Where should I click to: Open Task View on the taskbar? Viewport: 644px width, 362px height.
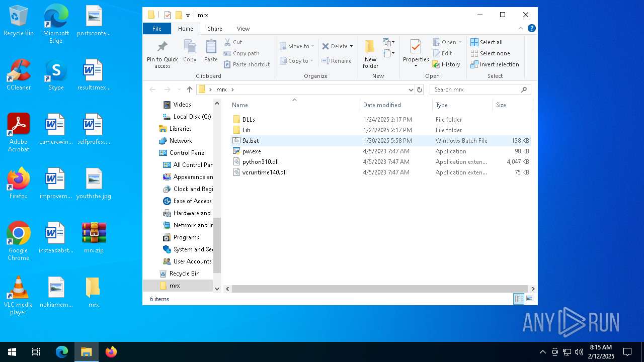[36, 352]
